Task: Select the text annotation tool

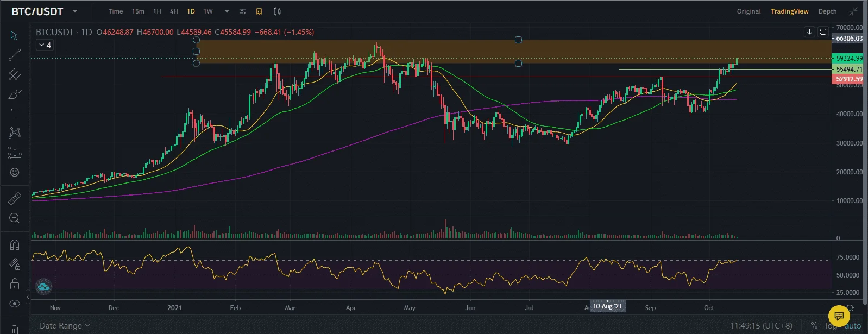Action: 15,114
